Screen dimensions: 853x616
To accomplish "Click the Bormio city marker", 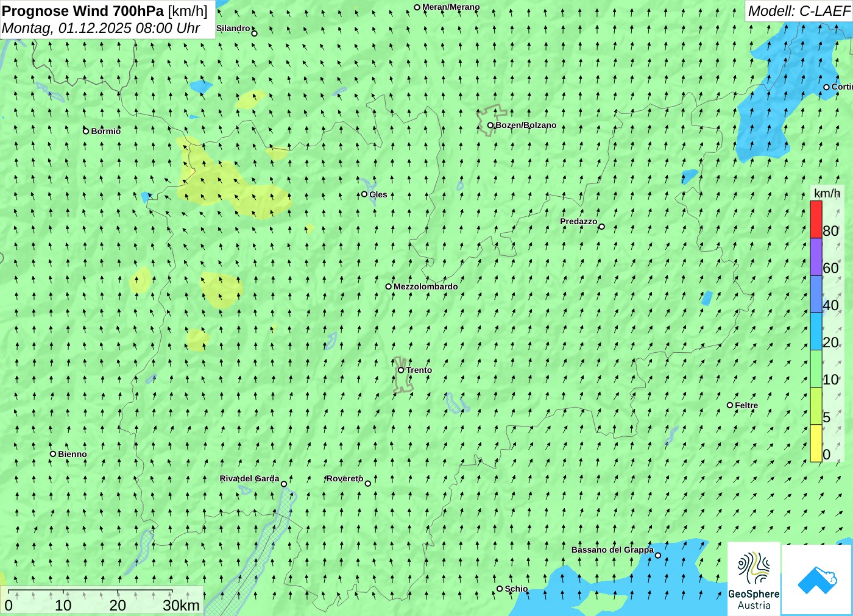I will coord(86,131).
